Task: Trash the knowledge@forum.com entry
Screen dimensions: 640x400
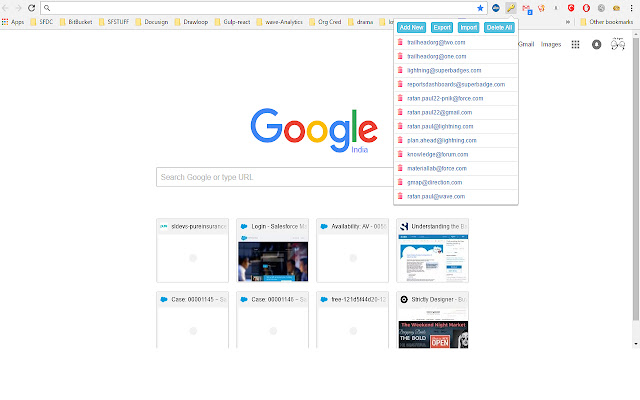Action: [x=400, y=154]
